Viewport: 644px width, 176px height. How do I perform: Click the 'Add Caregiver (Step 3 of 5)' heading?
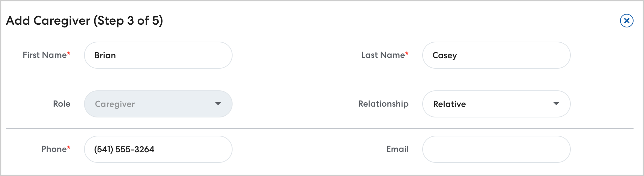click(84, 21)
